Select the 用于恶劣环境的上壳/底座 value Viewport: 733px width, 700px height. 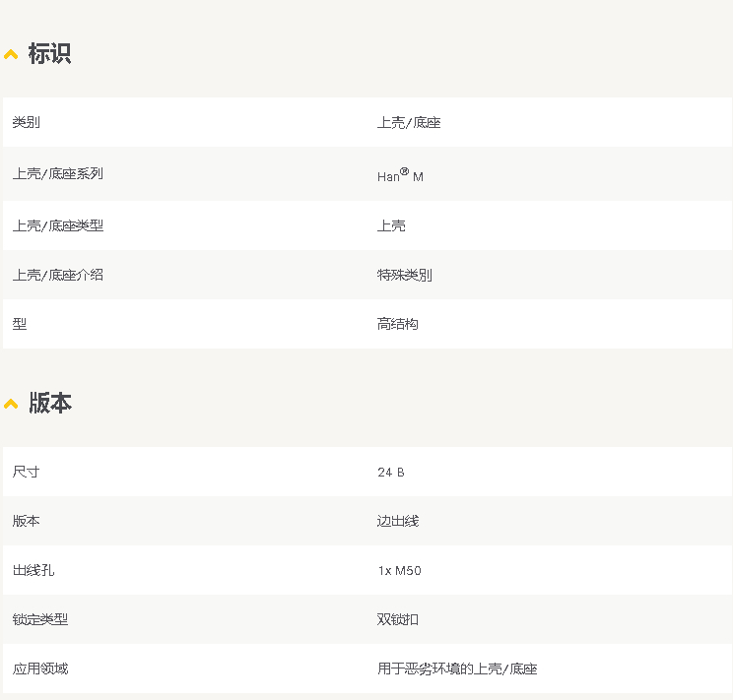pos(457,668)
